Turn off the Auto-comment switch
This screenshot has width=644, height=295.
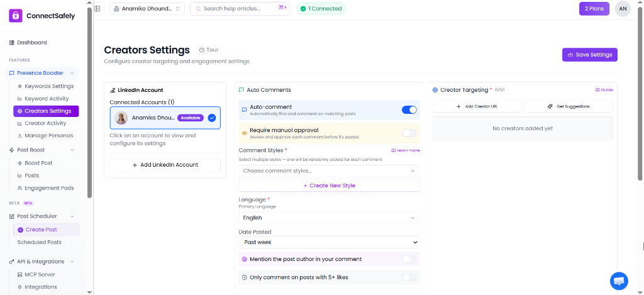pyautogui.click(x=409, y=109)
